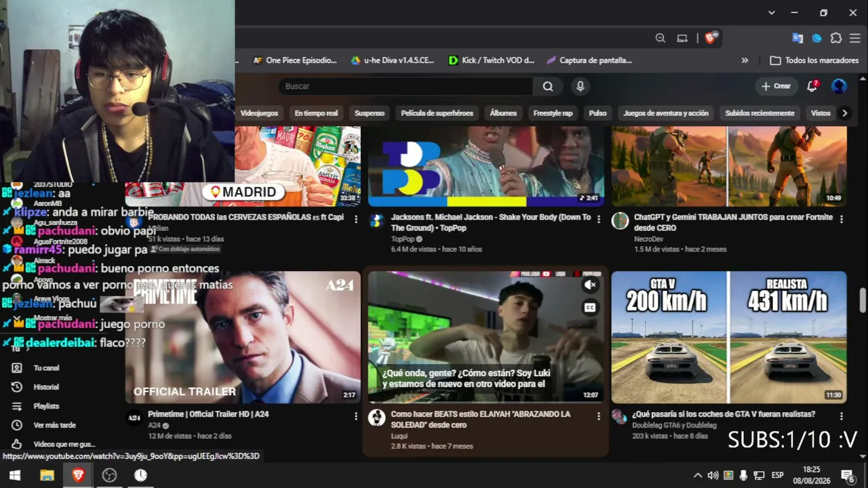Select the Película de superhéroes filter chip
This screenshot has height=488, width=868.
coord(437,113)
